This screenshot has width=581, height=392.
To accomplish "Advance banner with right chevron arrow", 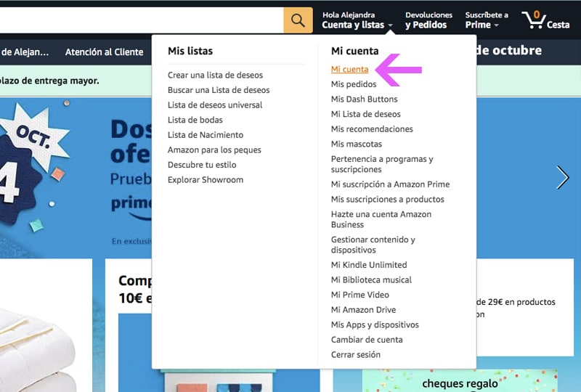I will tap(562, 178).
